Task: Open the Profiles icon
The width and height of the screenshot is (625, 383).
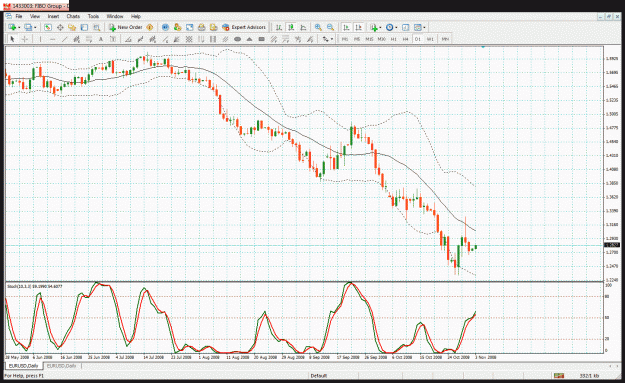Action: [28, 27]
